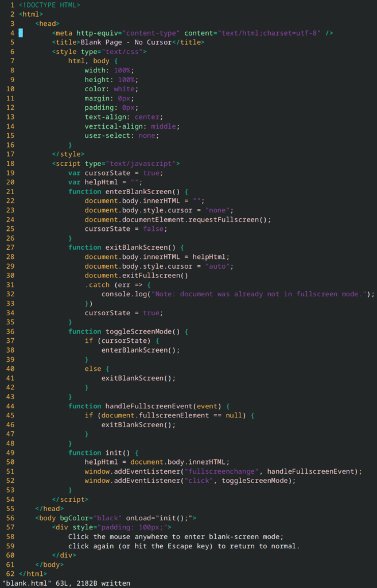The height and width of the screenshot is (588, 377).
Task: Click line number 44 in the gutter
Action: tap(10, 407)
